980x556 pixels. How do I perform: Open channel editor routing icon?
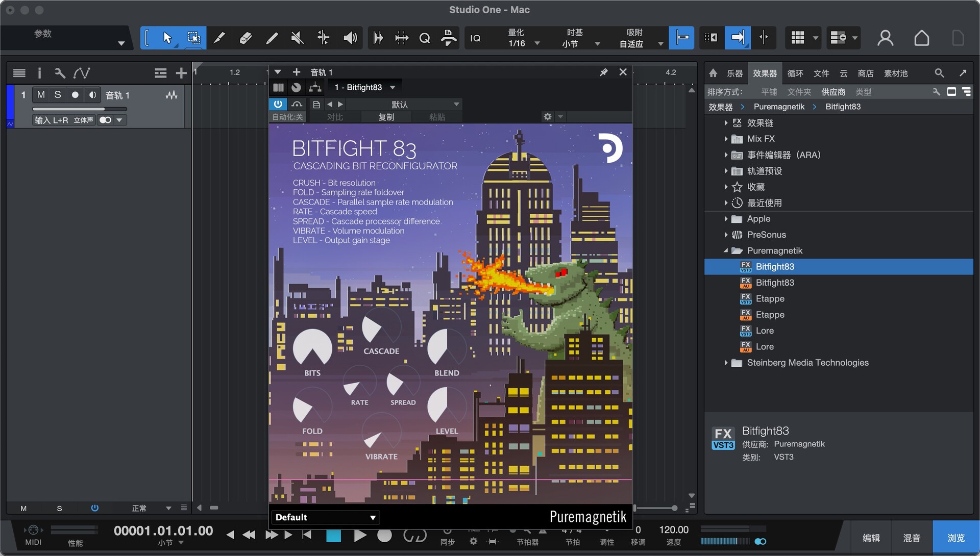pos(315,87)
